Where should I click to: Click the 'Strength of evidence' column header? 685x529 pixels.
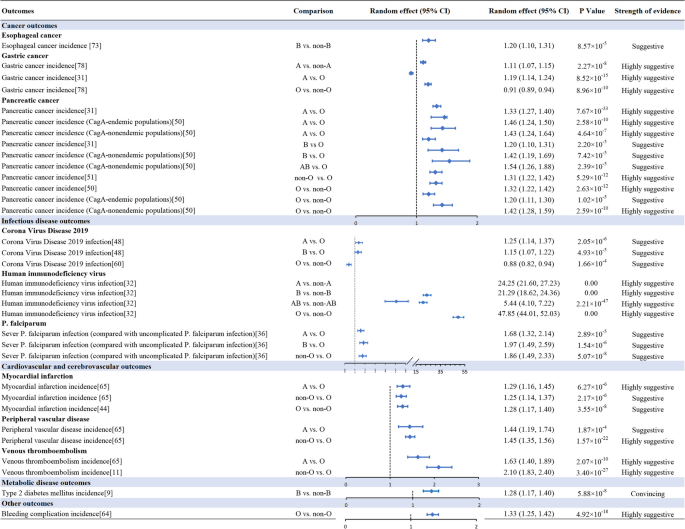[x=647, y=11]
